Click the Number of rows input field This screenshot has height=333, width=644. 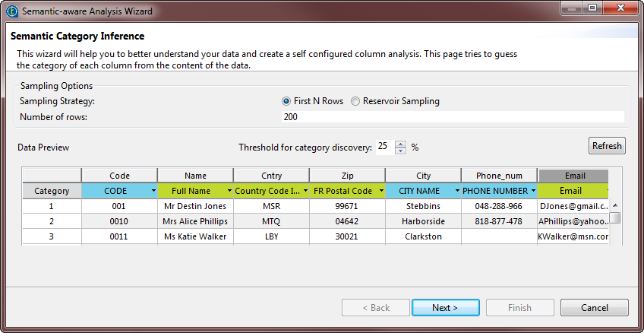point(452,117)
